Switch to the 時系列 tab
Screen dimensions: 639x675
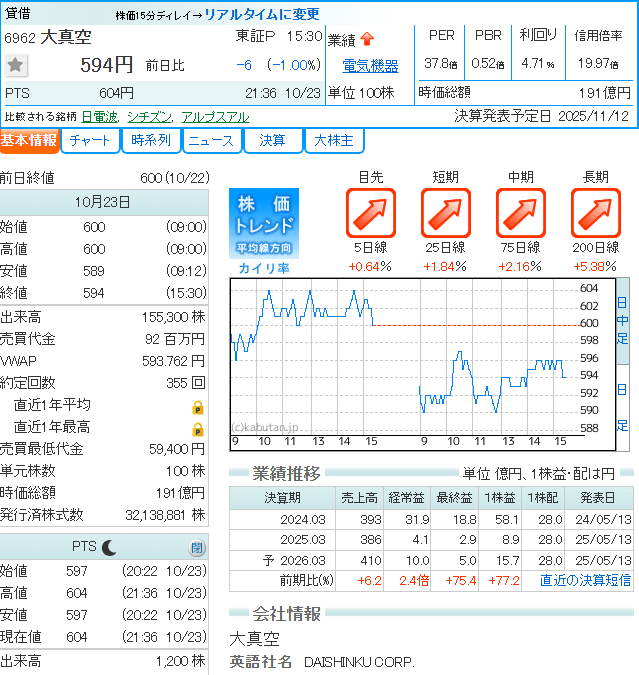coord(150,141)
